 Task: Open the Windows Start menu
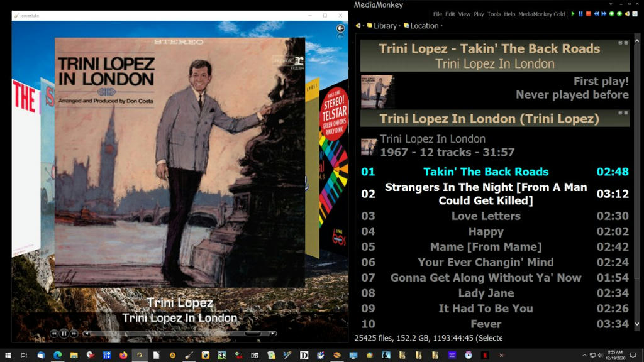pos(8,355)
